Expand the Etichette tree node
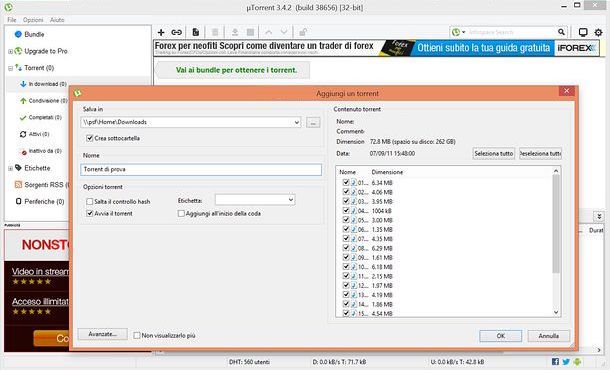This screenshot has height=370, width=610. click(x=10, y=168)
